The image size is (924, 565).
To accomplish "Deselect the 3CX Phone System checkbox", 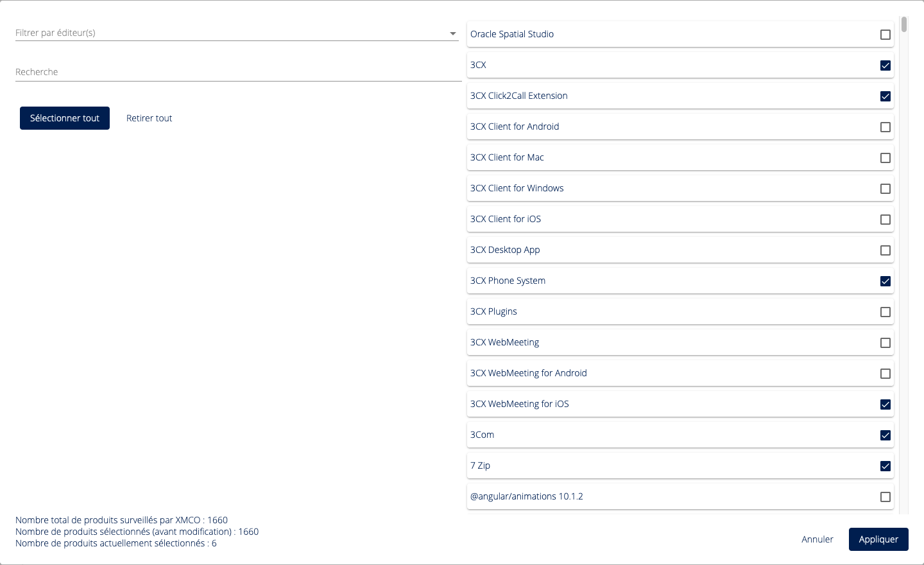I will (886, 281).
